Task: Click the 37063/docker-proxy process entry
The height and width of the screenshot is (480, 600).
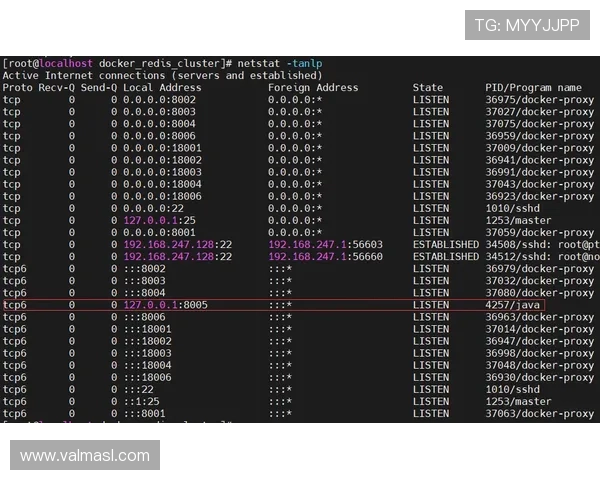Action: point(539,413)
